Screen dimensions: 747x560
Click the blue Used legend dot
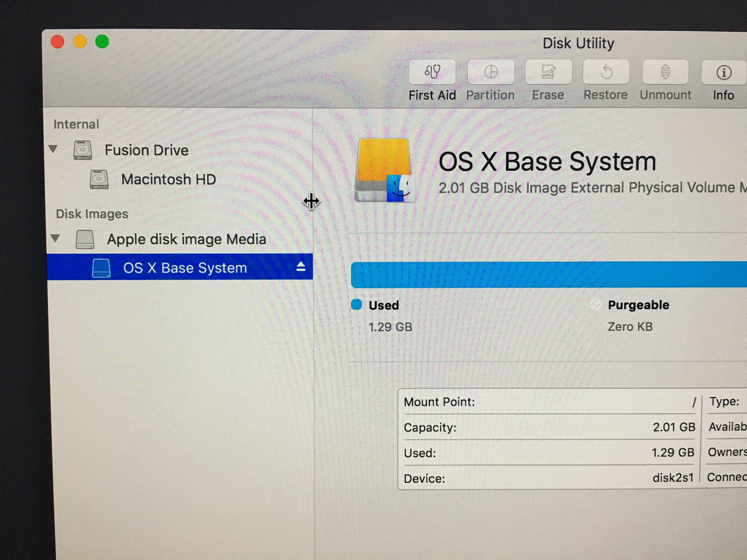coord(356,304)
